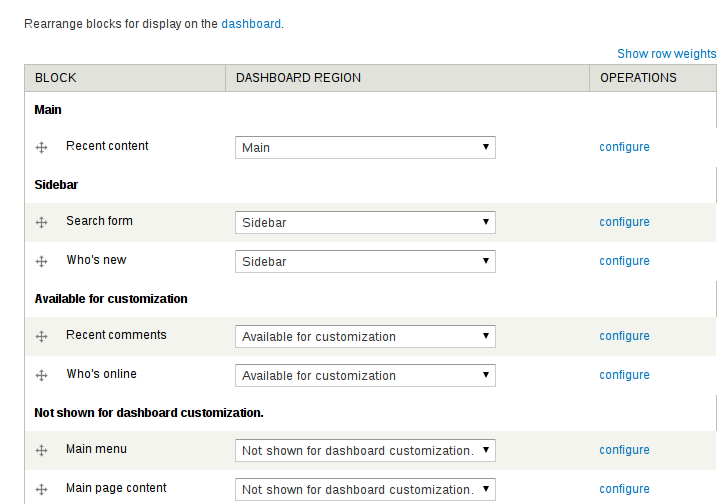Click drag handle icon for Recent comments

(42, 336)
